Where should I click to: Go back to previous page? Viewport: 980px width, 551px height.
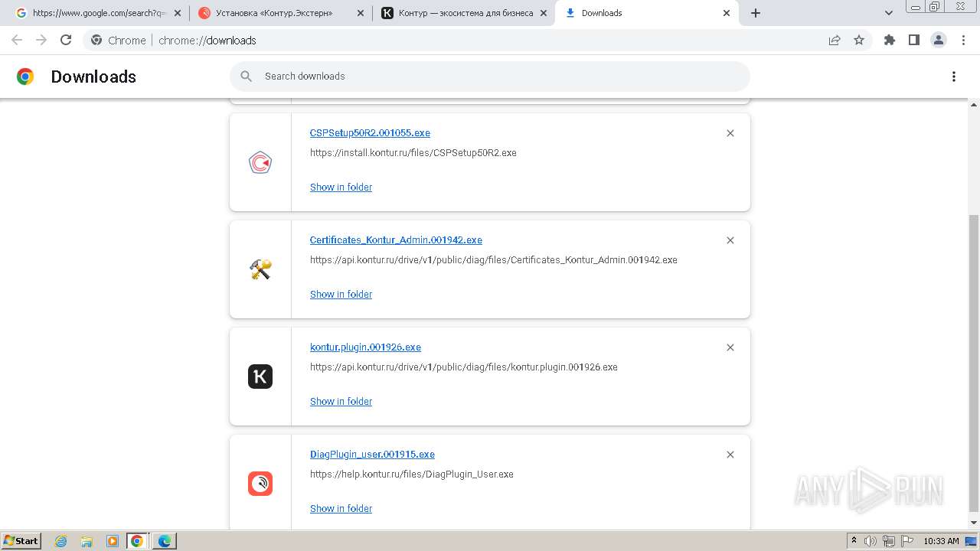(x=17, y=41)
